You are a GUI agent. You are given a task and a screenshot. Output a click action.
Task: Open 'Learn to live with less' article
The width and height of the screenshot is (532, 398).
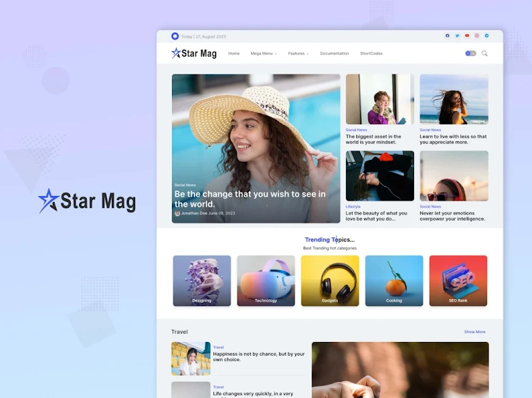pos(453,139)
